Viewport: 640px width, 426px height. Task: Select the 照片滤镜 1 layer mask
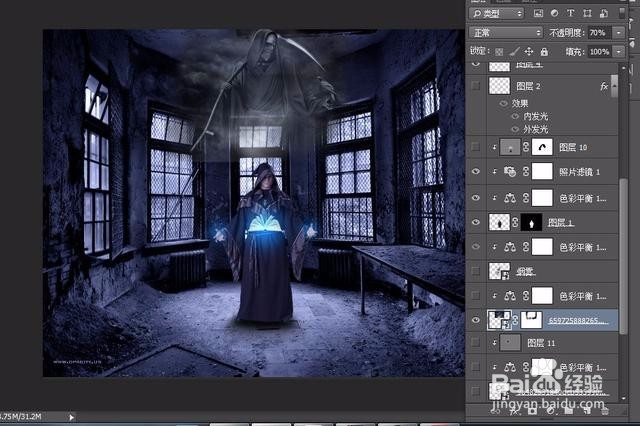coord(542,171)
